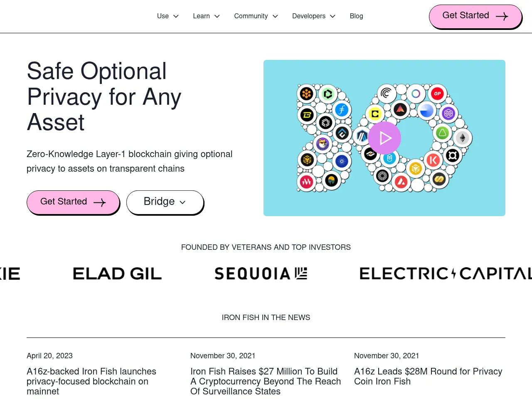This screenshot has width=532, height=399.
Task: Click the blue Cardano logo circle
Action: [342, 161]
